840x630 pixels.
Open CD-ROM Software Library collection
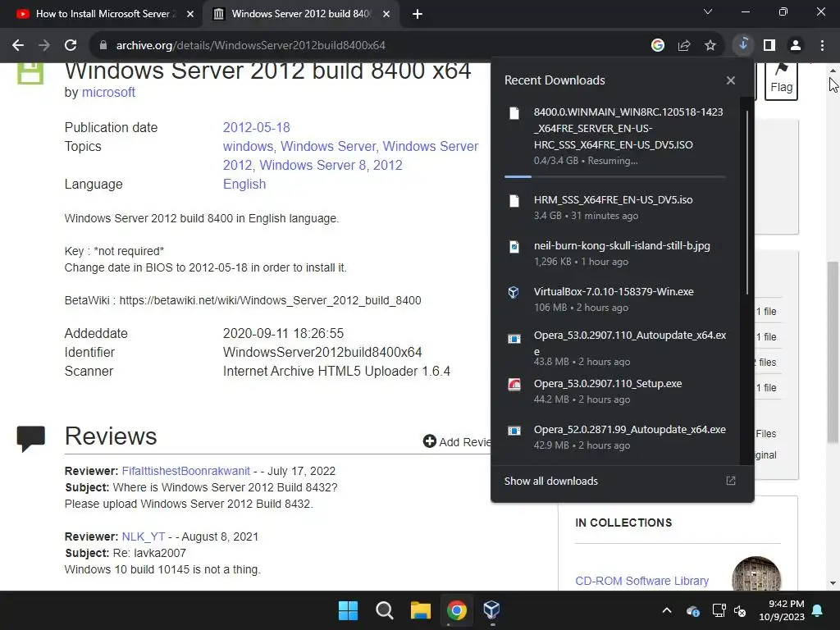(x=641, y=581)
